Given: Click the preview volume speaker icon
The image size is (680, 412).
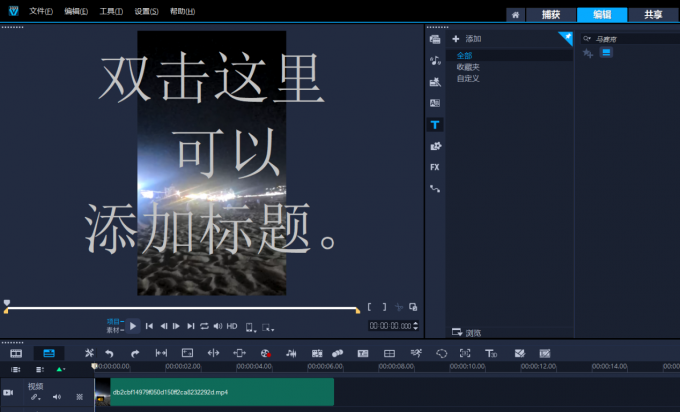Looking at the screenshot, I should [218, 326].
